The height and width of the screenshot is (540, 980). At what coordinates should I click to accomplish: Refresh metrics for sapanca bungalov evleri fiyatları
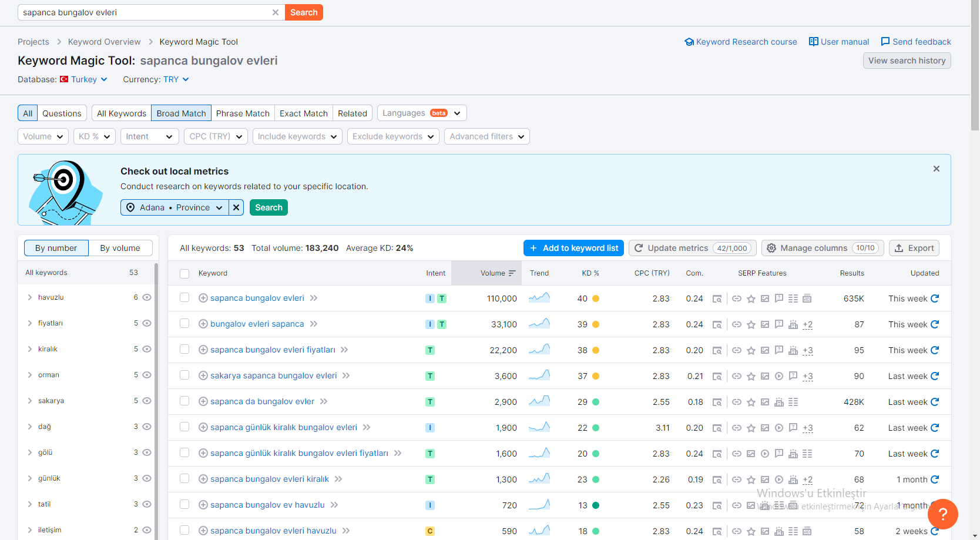pos(935,350)
